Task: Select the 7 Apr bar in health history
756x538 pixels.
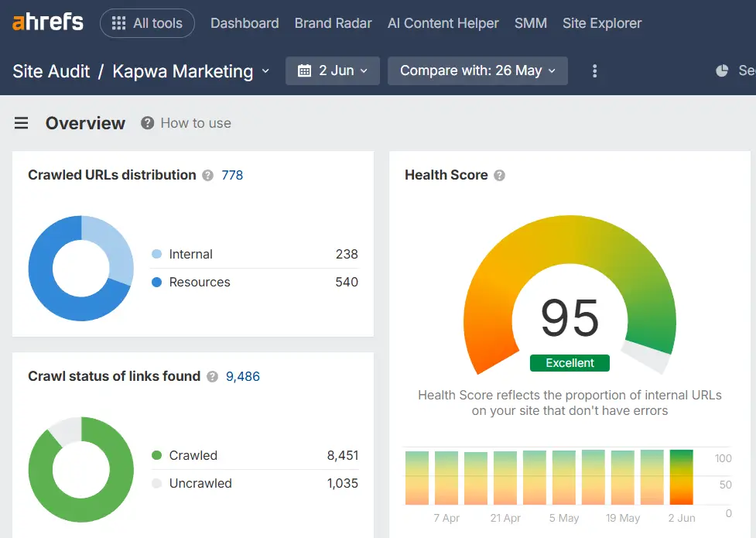Action: tap(446, 478)
